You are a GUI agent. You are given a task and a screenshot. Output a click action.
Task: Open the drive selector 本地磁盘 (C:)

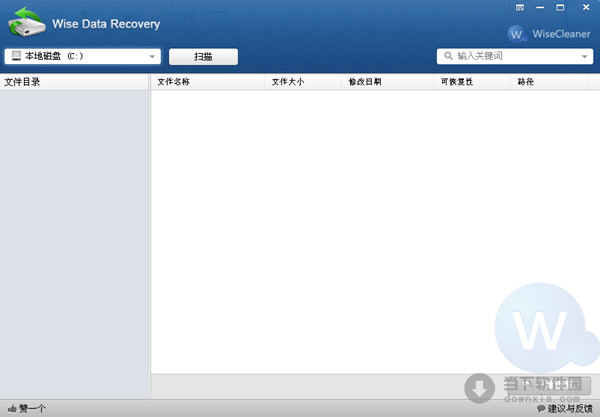coord(83,56)
